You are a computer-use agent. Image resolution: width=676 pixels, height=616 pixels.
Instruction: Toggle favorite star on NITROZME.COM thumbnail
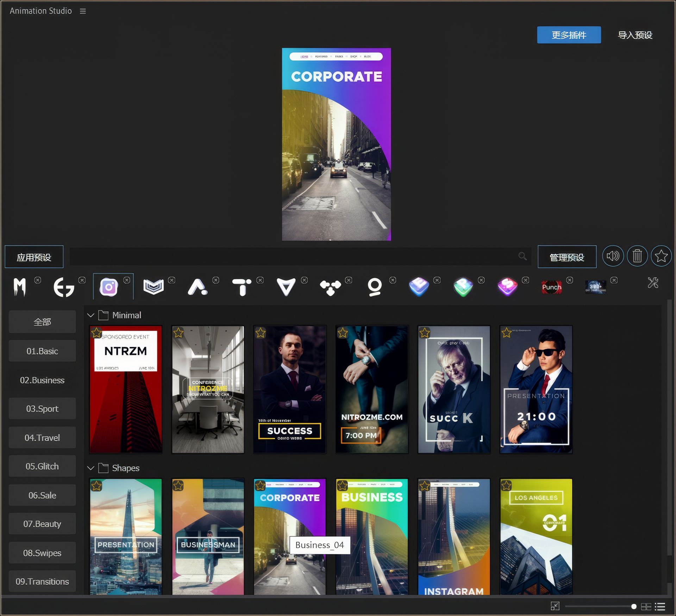click(x=343, y=332)
